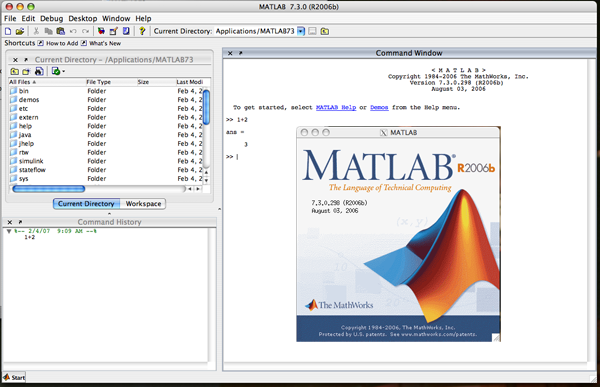The height and width of the screenshot is (387, 600).
Task: Select the 1+2 entry in Command History
Action: pos(29,237)
